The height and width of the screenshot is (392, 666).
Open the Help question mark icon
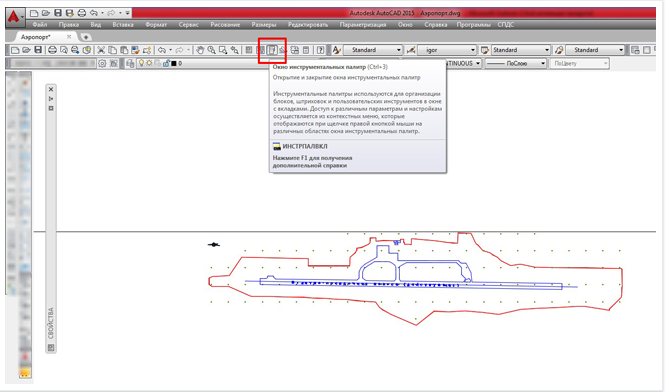pos(321,50)
